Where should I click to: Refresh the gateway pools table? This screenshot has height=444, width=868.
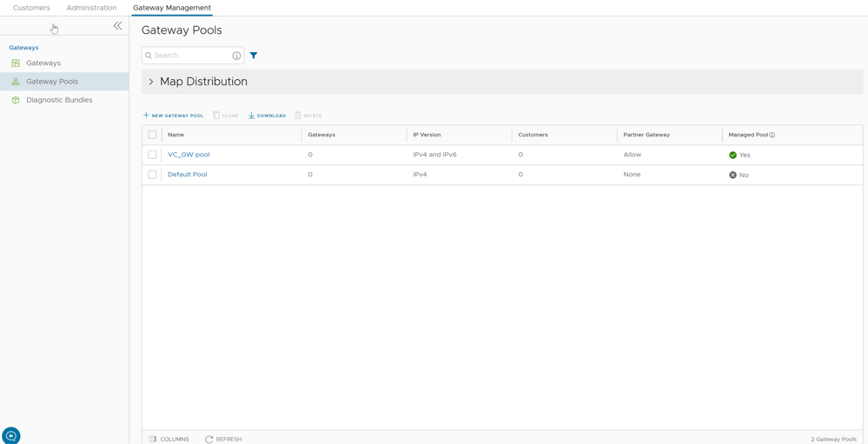[x=223, y=439]
